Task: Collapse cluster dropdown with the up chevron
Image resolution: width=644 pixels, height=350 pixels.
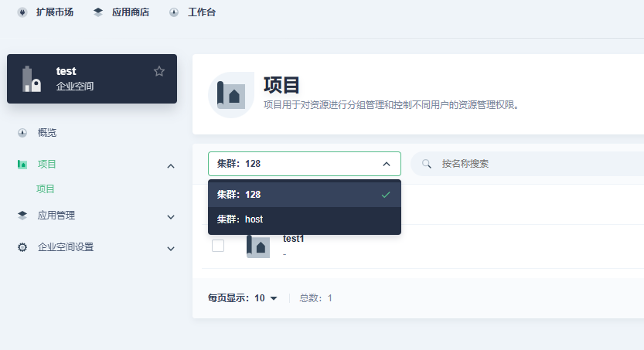Action: click(387, 164)
